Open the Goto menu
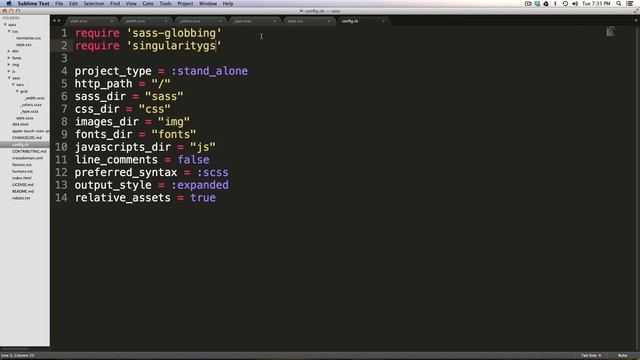This screenshot has height=360, width=640. [148, 4]
